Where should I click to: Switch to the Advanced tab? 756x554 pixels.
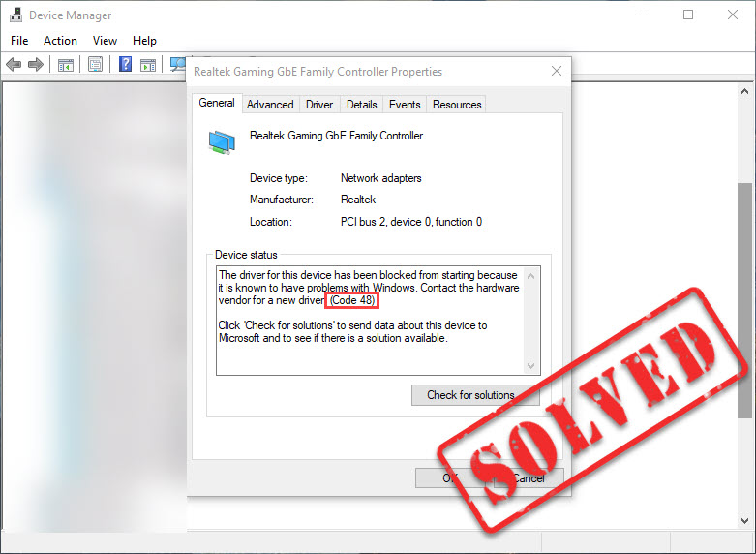pos(270,105)
